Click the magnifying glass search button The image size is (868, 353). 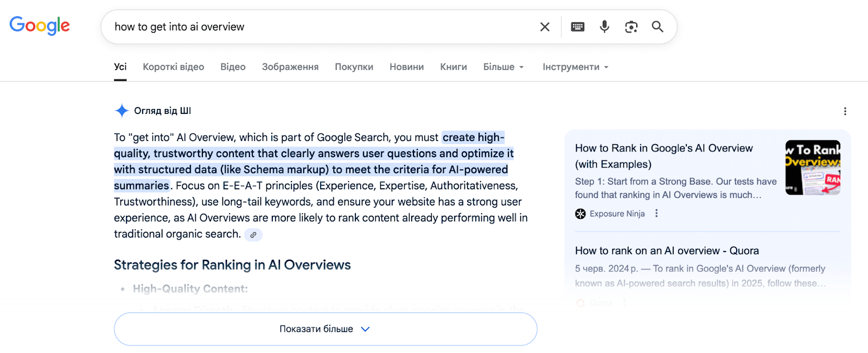point(658,27)
